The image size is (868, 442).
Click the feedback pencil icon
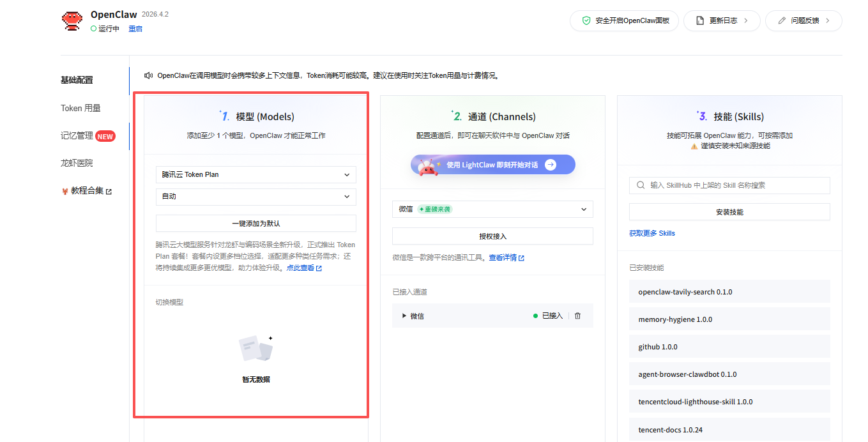click(x=782, y=20)
